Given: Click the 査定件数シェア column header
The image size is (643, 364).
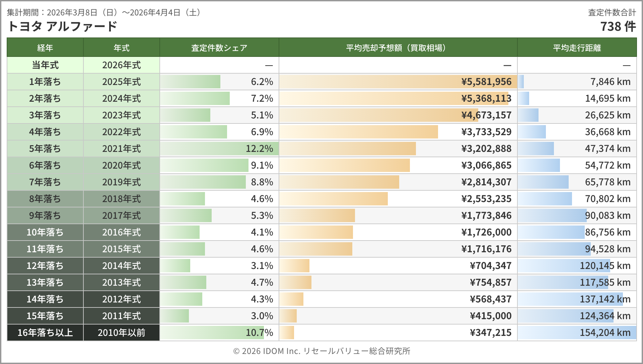Looking at the screenshot, I should click(x=219, y=48).
